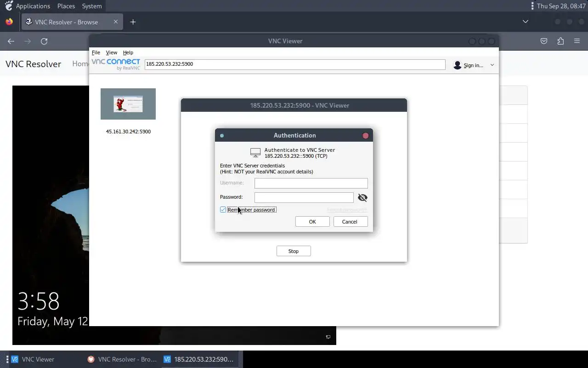Select the 45.161.30.242:5900 connection thumbnail
The image size is (588, 368).
pos(128,104)
